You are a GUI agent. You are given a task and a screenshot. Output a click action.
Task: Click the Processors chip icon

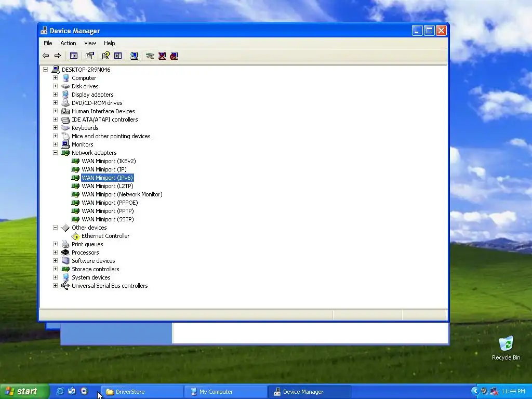(x=65, y=253)
